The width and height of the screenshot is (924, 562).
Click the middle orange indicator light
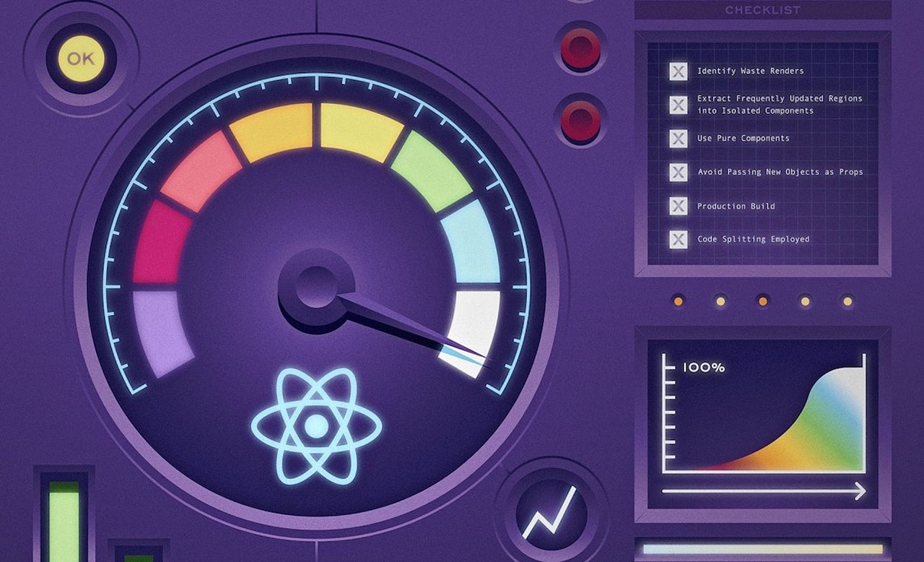click(x=762, y=301)
